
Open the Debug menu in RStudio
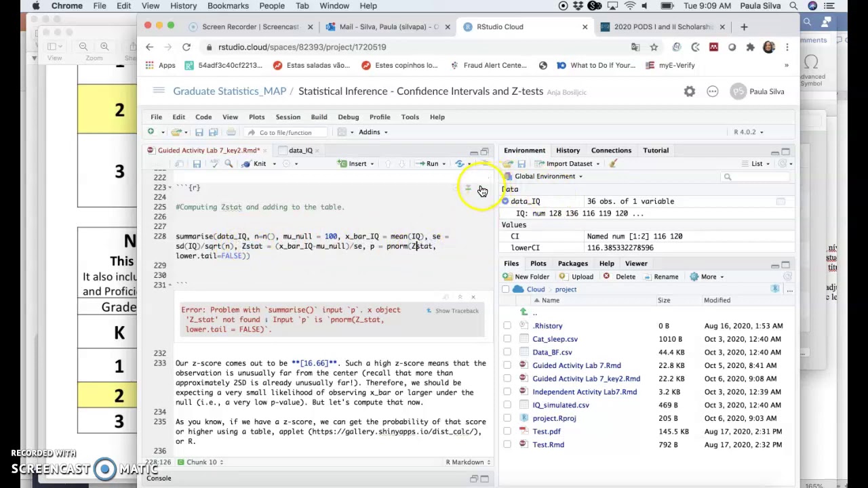click(348, 117)
